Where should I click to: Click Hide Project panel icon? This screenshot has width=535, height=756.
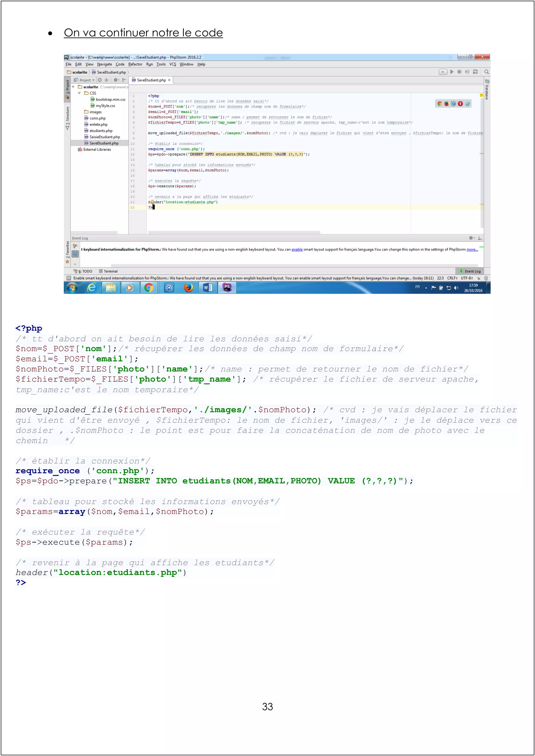click(124, 80)
